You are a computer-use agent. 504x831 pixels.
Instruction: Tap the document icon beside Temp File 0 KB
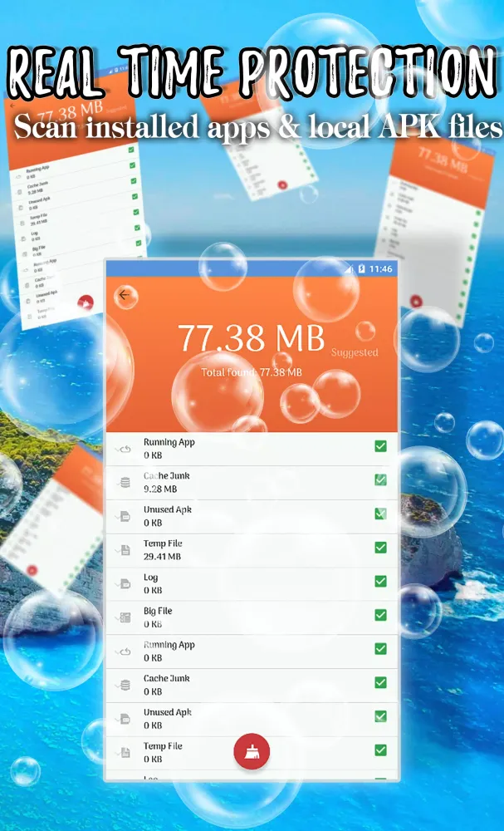pos(125,752)
